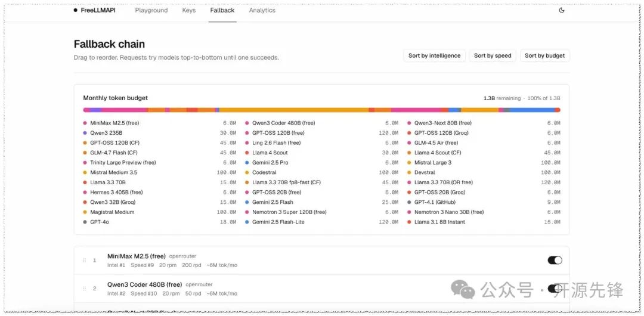Click Qwen3 32B (Groq) legend entry
The width and height of the screenshot is (644, 316).
click(113, 202)
